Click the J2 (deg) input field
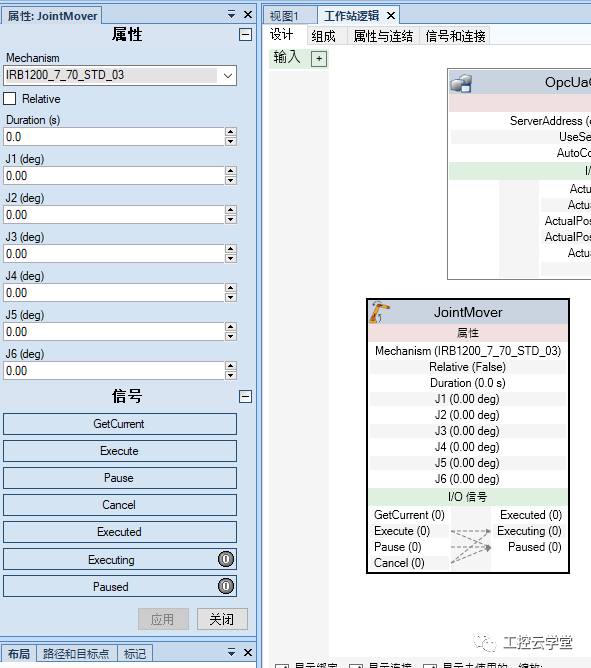This screenshot has width=591, height=668. click(x=114, y=215)
